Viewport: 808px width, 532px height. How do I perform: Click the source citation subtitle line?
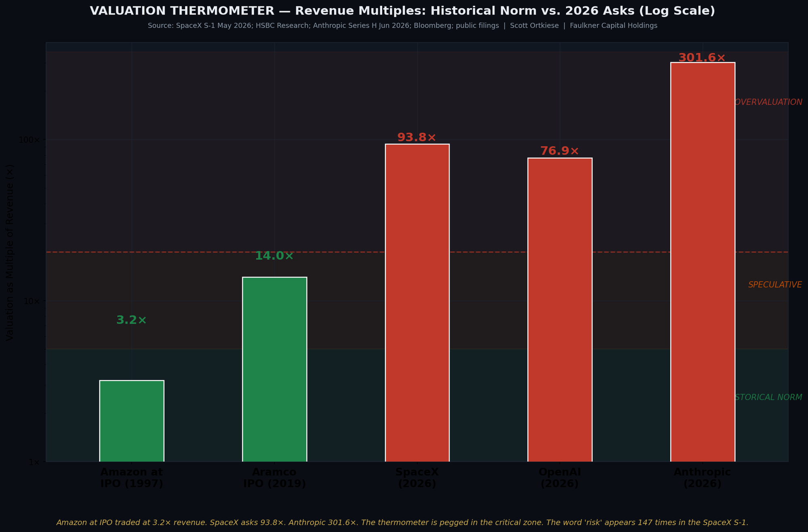pos(402,25)
